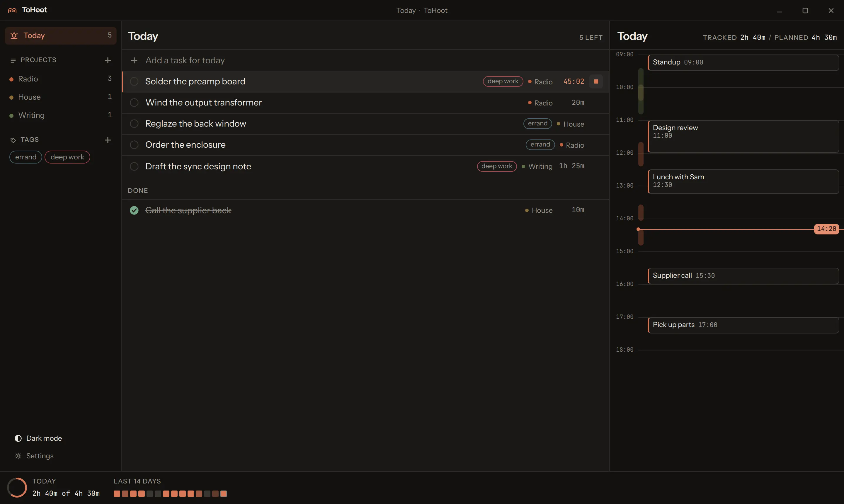Click the errand tag on Reglaze the back window
Screen dimensions: 844x504
click(x=537, y=124)
